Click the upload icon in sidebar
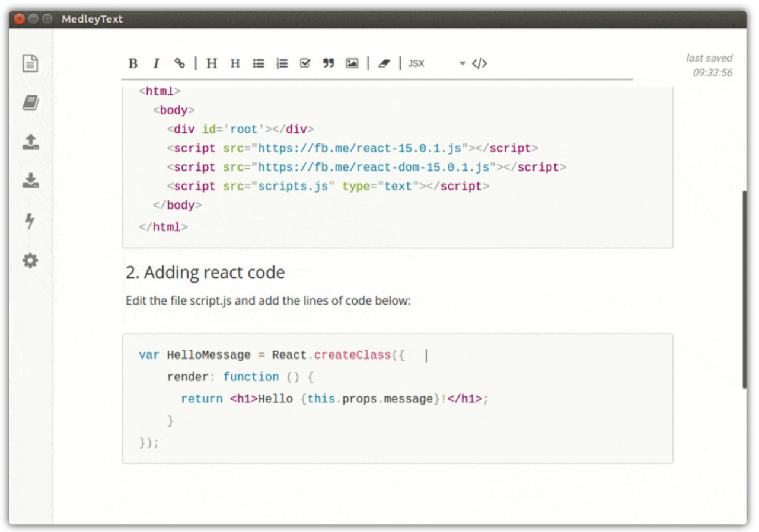The height and width of the screenshot is (532, 759). pos(30,142)
